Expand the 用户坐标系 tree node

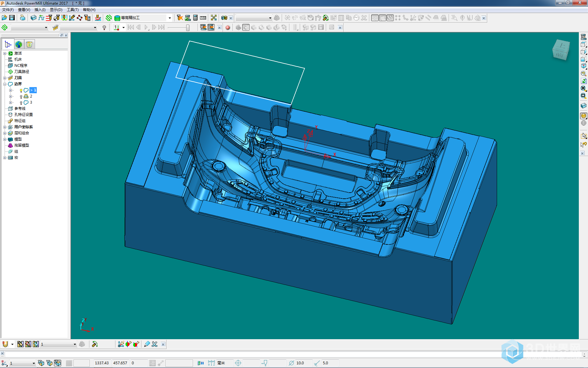[5, 127]
